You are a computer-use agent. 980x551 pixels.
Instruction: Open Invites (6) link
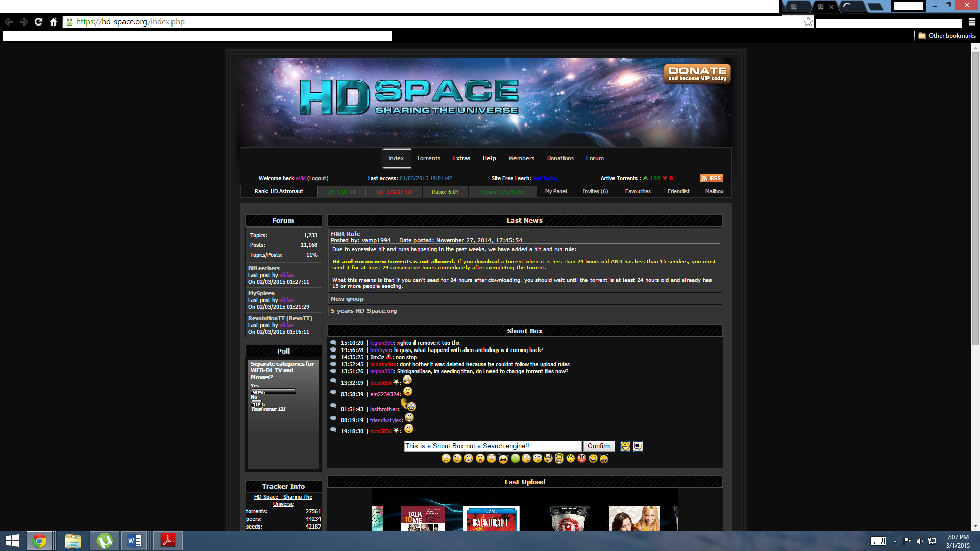(595, 191)
